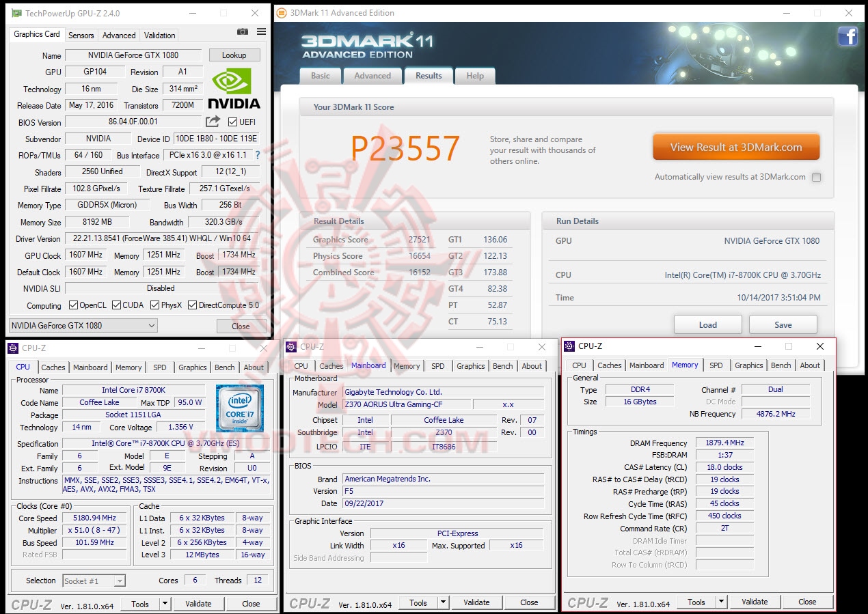Image resolution: width=868 pixels, height=614 pixels.
Task: Click the Core Voltage value 1.356 V
Action: click(x=180, y=428)
